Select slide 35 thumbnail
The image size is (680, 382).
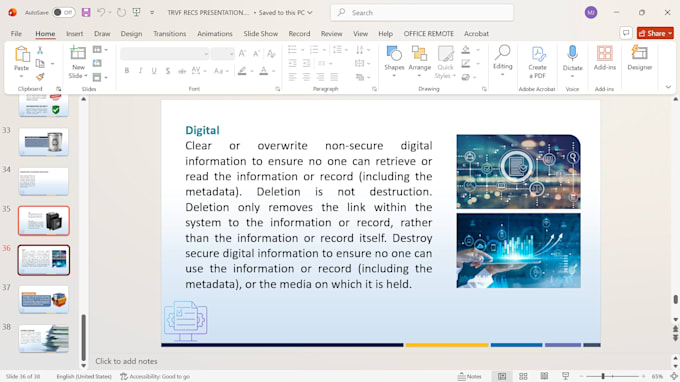(x=44, y=221)
